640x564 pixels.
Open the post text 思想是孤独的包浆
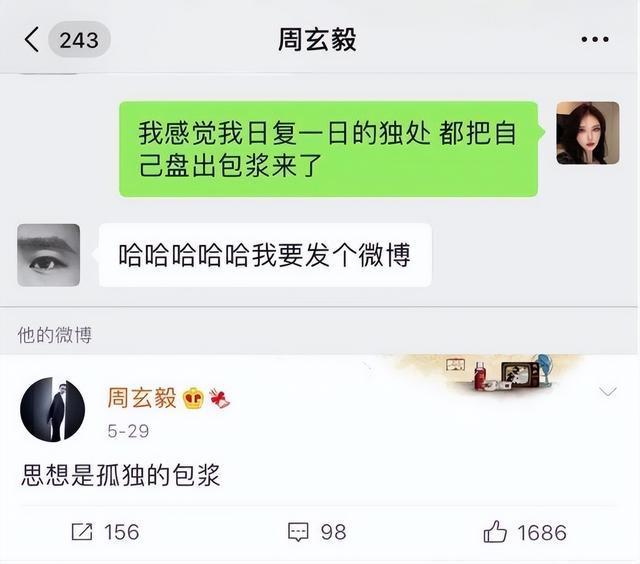click(x=121, y=475)
